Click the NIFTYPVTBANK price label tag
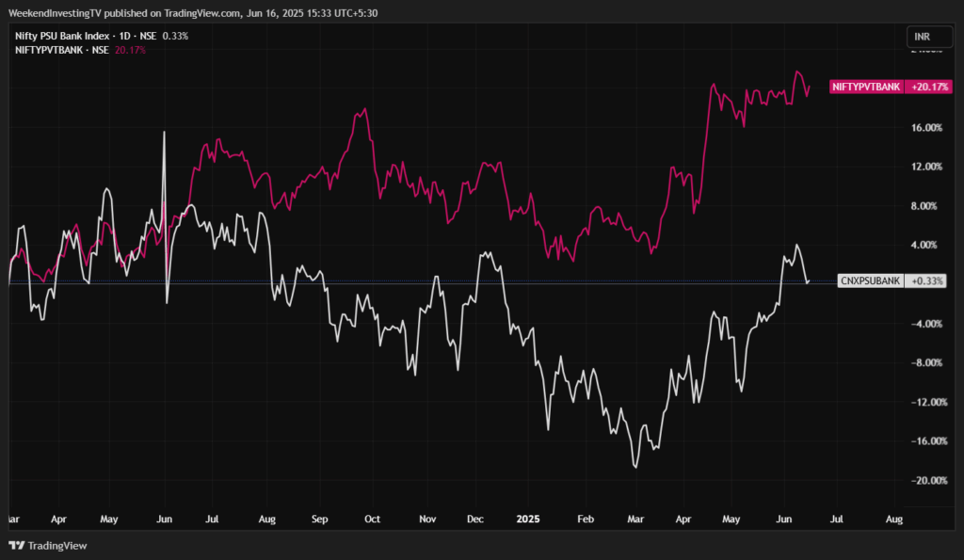This screenshot has width=964, height=560. coord(866,87)
